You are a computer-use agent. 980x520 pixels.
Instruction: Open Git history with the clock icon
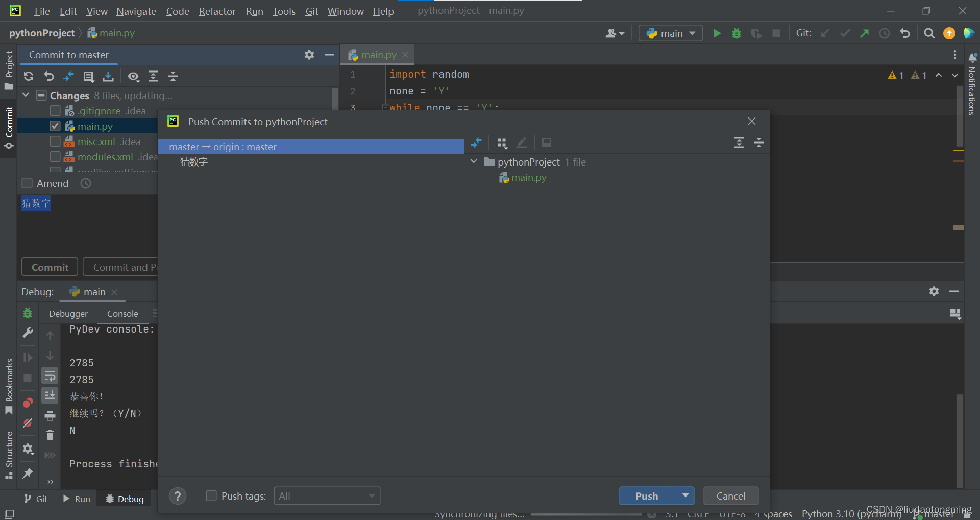coord(885,33)
